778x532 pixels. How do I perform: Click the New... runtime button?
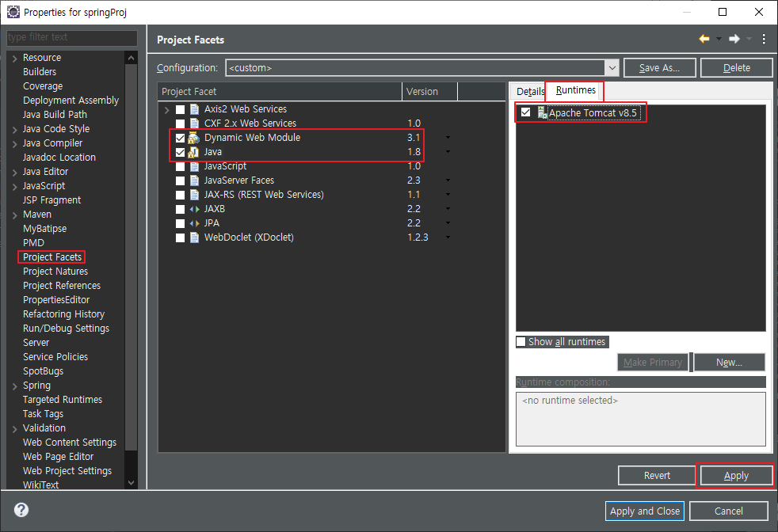tap(729, 363)
